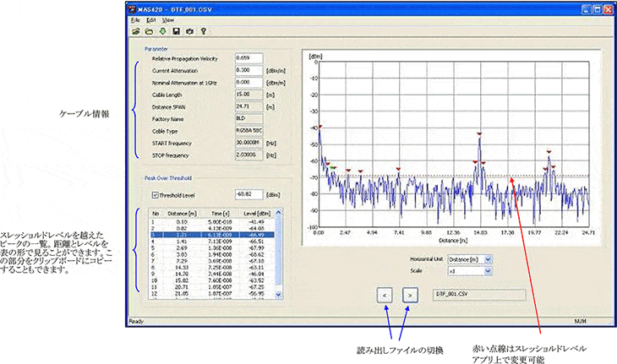The image size is (617, 364).
Task: Select peak row 4 with distance 1.41
Action: click(x=211, y=242)
